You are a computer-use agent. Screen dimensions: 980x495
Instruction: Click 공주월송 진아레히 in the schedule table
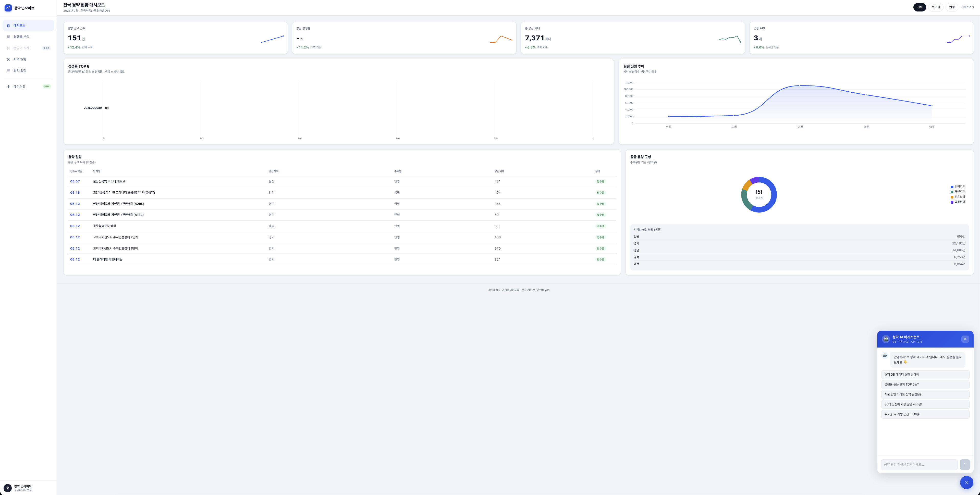click(x=105, y=226)
